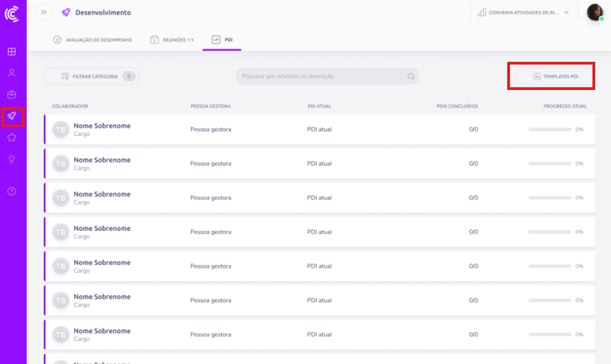Screen dimensions: 611x364
Task: Click the first row's progress bar
Action: 549,129
